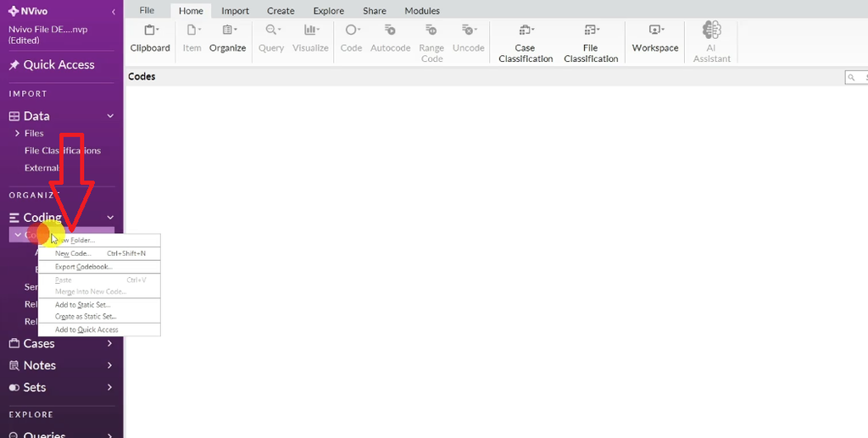Expand the Queries section chevron

point(109,435)
